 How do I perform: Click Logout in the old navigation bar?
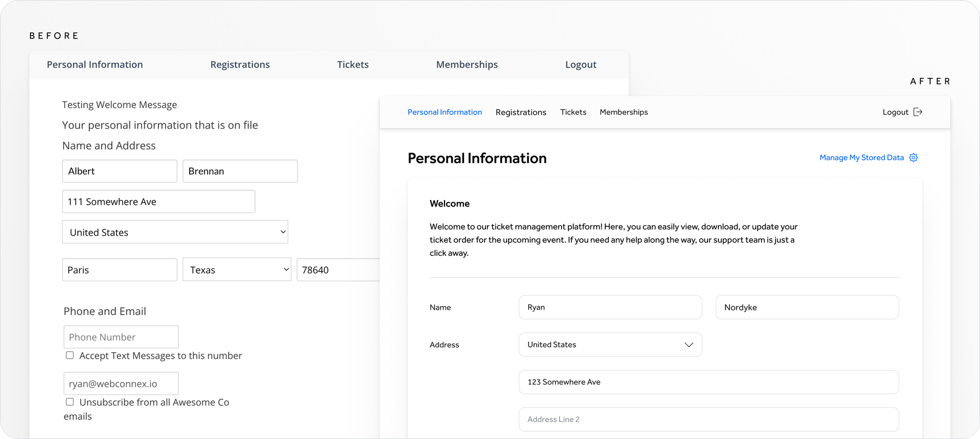(x=581, y=65)
